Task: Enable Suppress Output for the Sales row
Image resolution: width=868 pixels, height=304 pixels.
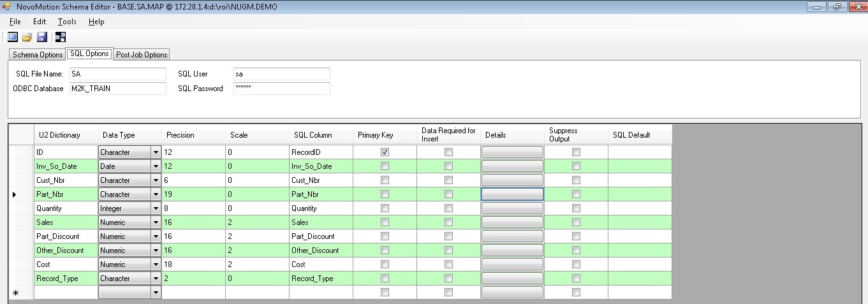Action: pos(576,222)
